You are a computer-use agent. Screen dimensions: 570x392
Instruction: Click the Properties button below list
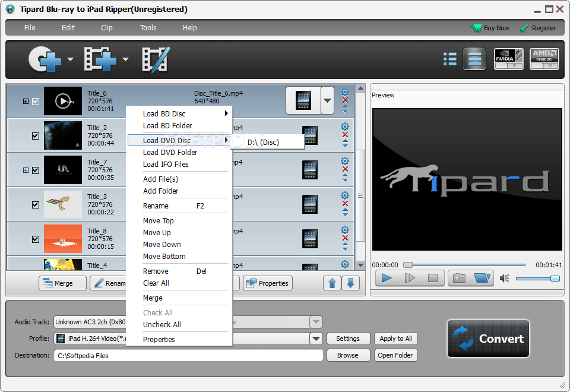[268, 283]
